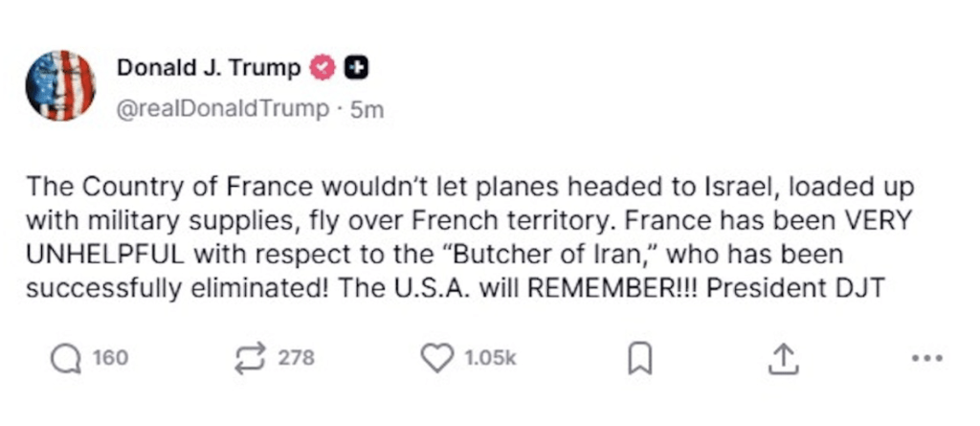Like the post with the heart icon
Viewport: 980px width, 426px height.
click(437, 359)
